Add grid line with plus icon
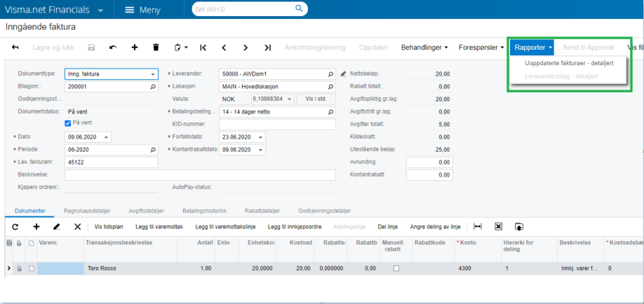 coord(36,226)
